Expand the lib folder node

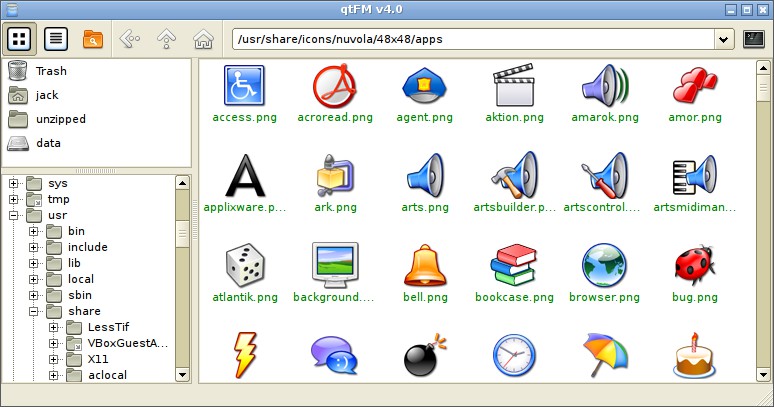coord(33,263)
